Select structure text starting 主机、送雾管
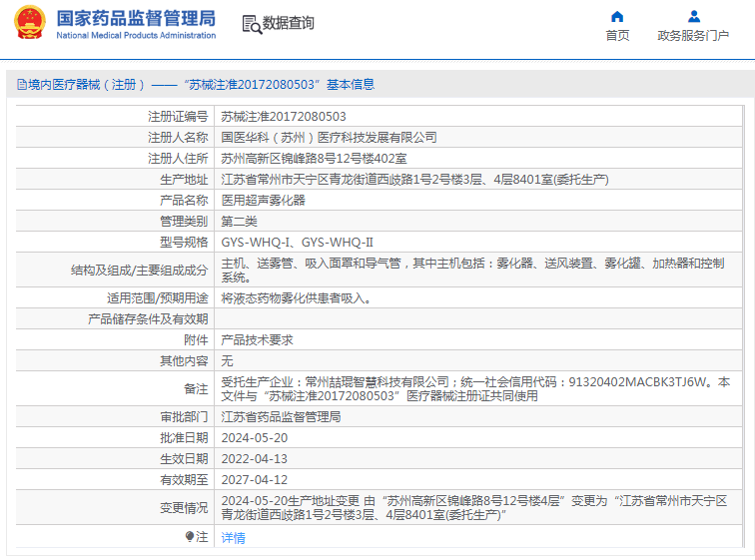The height and width of the screenshot is (560, 755). tap(472, 270)
